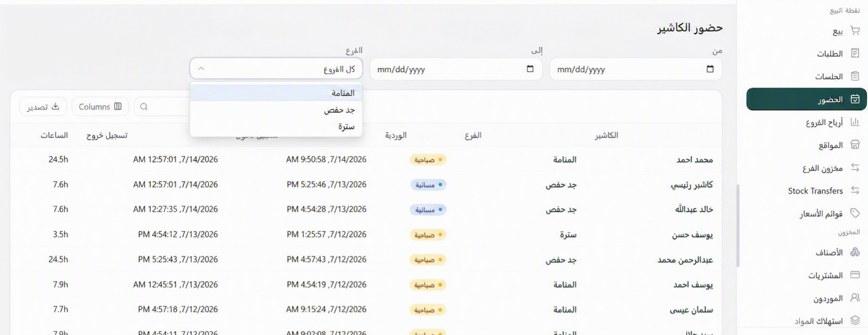Open الجلسات sessions icon in sidebar
Viewport: 868px width, 335px height.
(855, 76)
